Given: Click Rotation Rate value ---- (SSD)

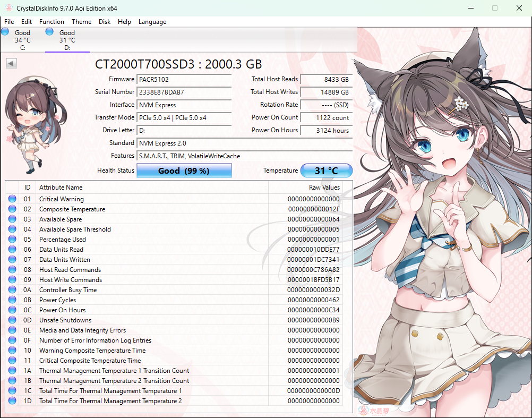Looking at the screenshot, I should coord(327,105).
